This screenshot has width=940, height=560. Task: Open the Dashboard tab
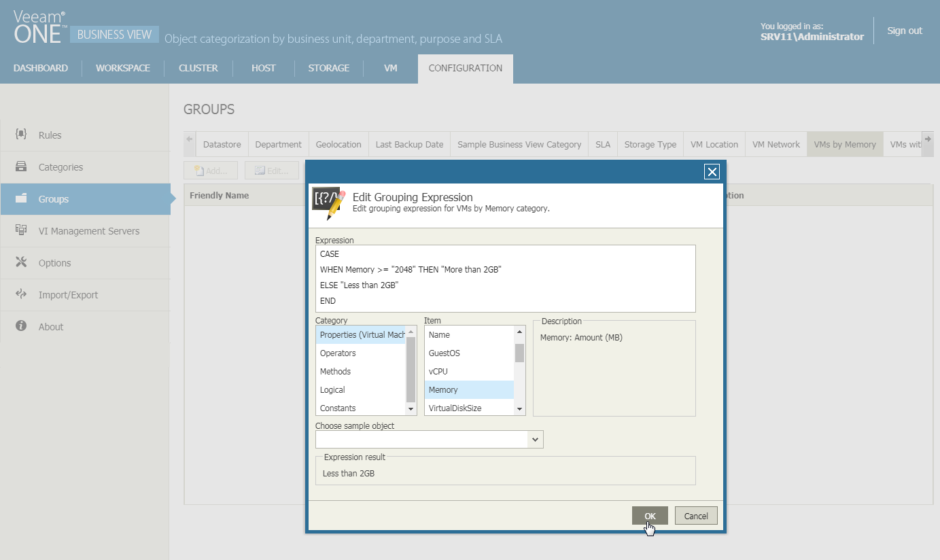[x=41, y=68]
